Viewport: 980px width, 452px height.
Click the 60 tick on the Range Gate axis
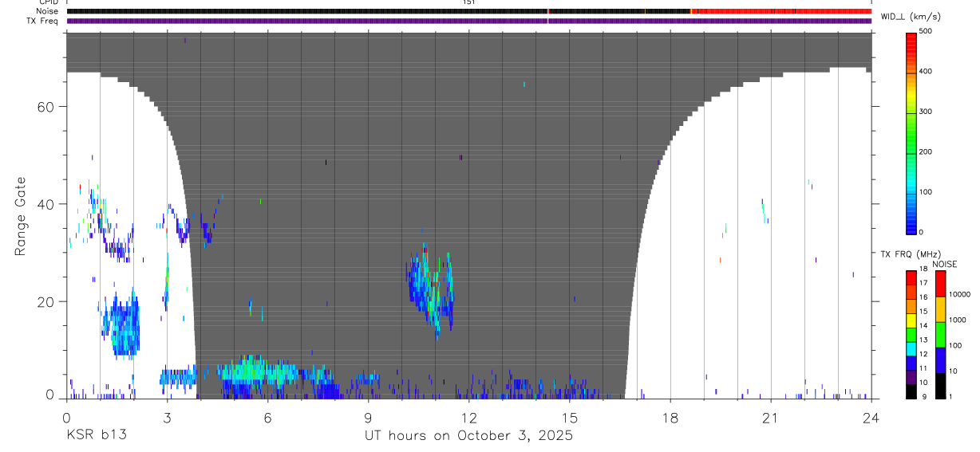coord(46,107)
